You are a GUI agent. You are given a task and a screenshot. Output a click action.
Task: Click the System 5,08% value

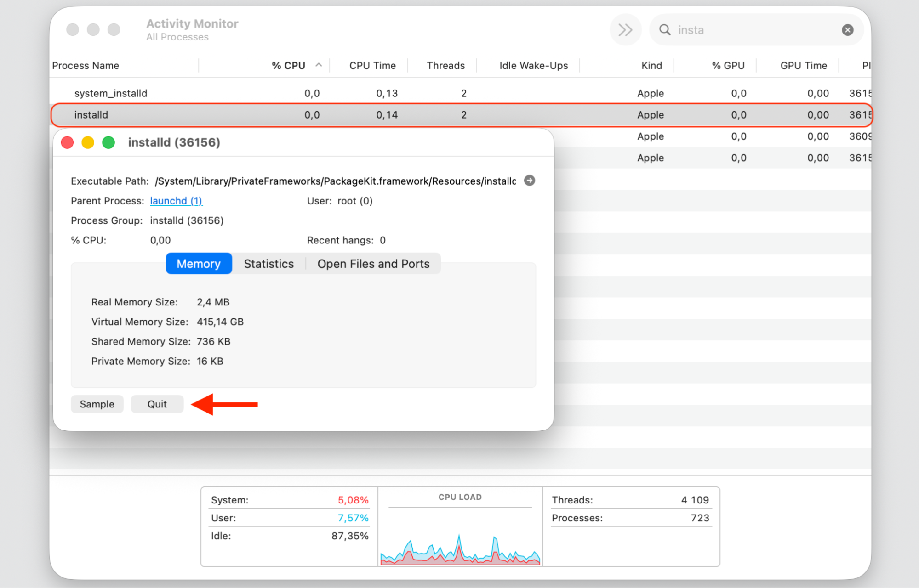coord(353,500)
